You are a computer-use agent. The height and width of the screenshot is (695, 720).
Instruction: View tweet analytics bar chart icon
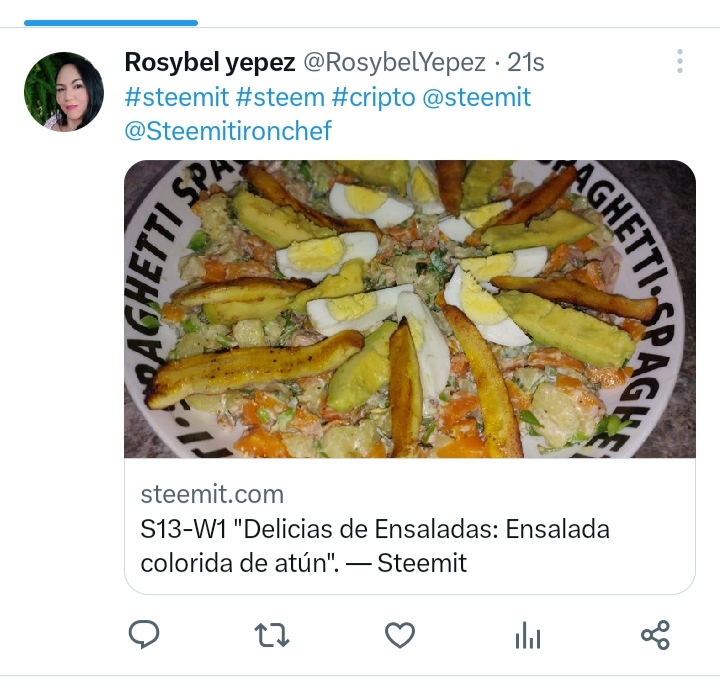tap(528, 635)
